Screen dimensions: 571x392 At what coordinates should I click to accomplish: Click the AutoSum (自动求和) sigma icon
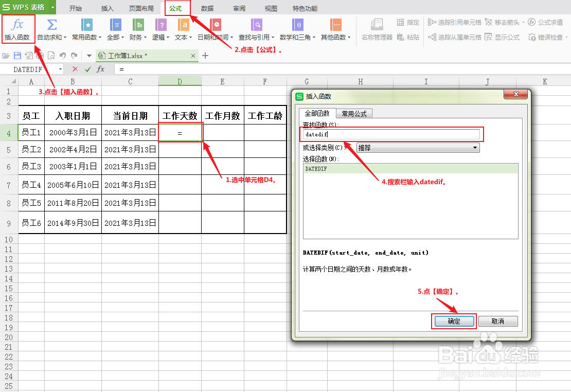tap(52, 25)
